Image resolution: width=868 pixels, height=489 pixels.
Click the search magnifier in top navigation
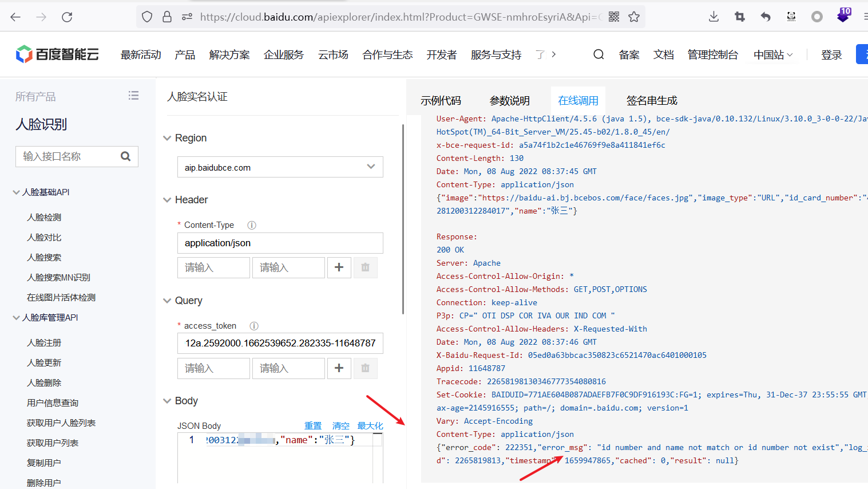pyautogui.click(x=599, y=54)
